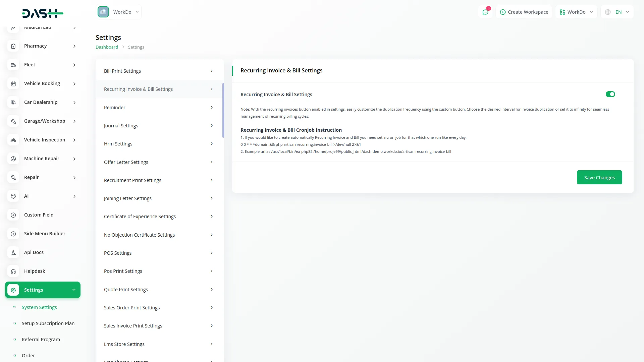The image size is (644, 362).
Task: Click the Machine Repair sidebar icon
Action: coord(13,159)
